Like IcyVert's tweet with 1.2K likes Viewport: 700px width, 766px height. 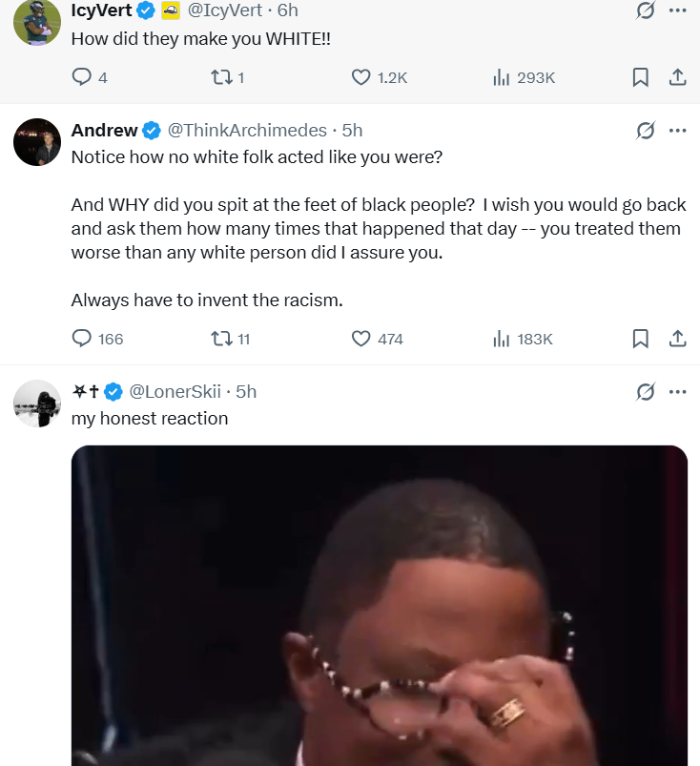360,78
